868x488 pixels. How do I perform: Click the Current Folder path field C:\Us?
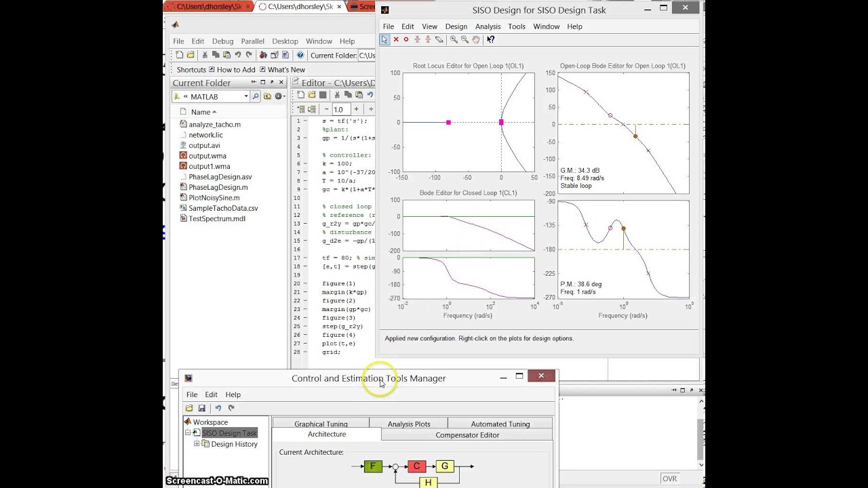coord(367,56)
